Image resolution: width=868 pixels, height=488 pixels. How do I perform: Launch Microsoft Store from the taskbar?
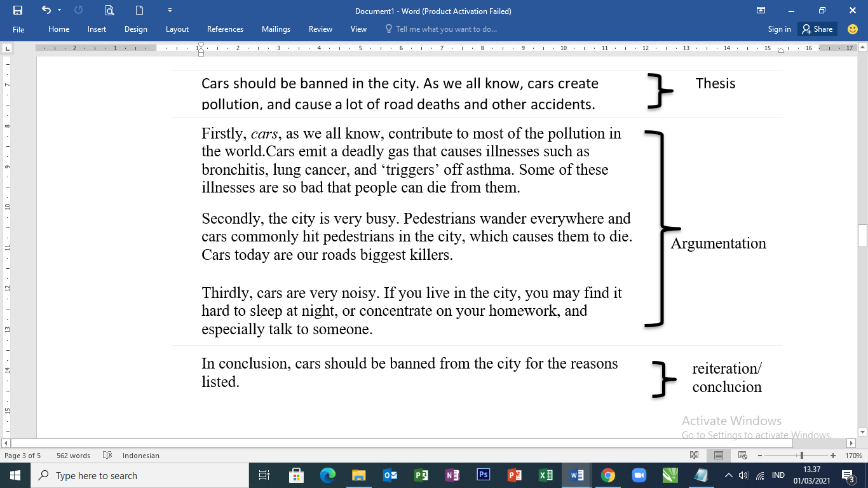(296, 475)
